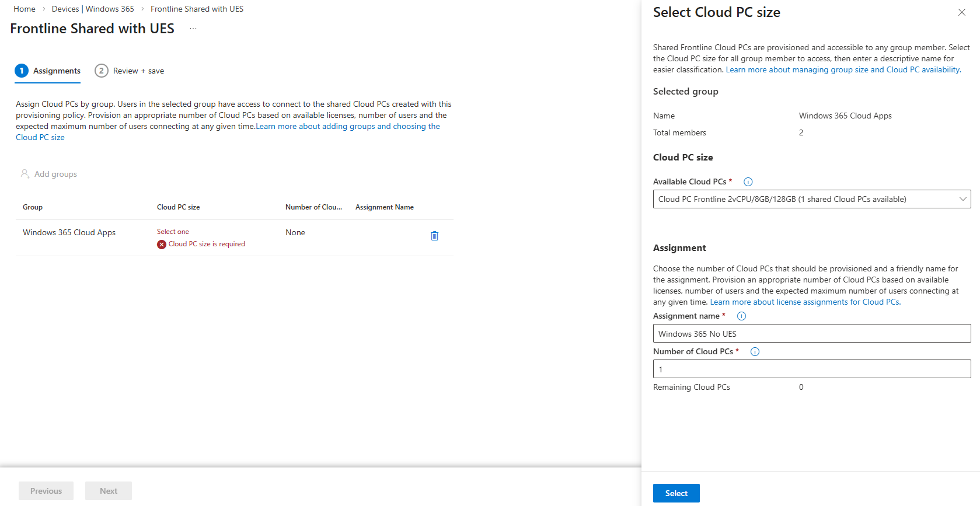Open Learn more about license assignments link
This screenshot has height=506, width=980.
tap(804, 302)
